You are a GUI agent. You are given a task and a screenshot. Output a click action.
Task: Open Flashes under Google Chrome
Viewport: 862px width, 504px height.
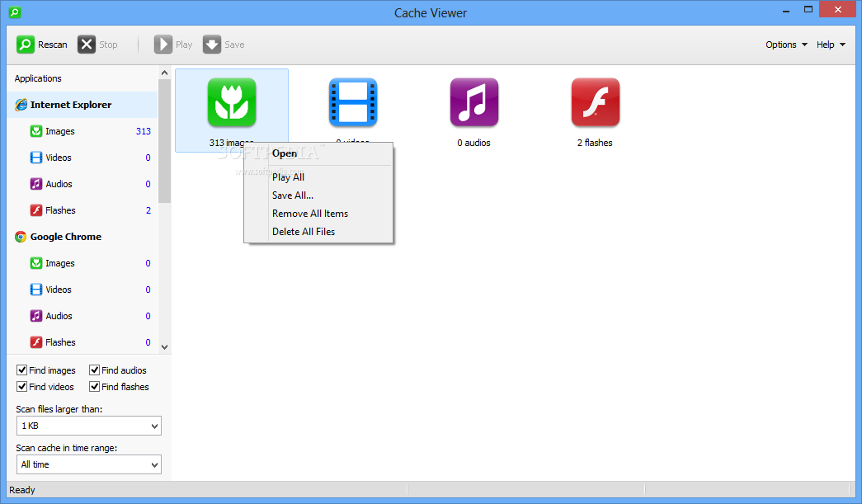tap(82, 341)
